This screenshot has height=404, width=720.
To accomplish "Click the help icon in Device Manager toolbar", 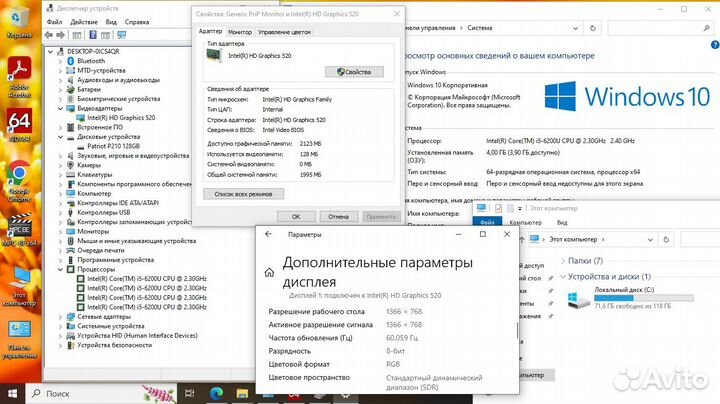I will (x=93, y=35).
